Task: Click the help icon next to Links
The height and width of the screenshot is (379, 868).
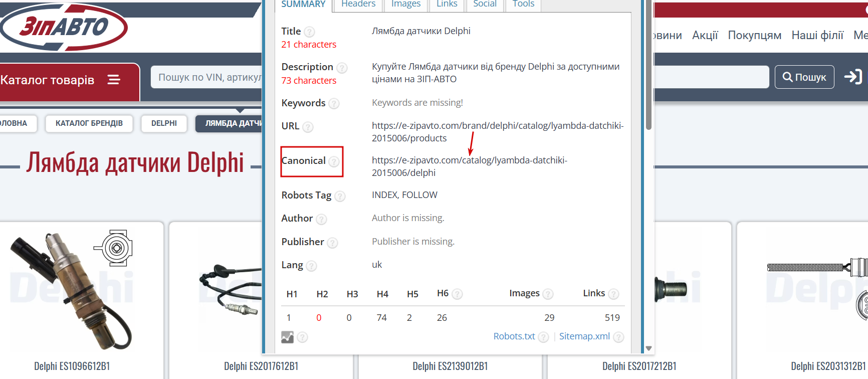Action: [x=613, y=294]
